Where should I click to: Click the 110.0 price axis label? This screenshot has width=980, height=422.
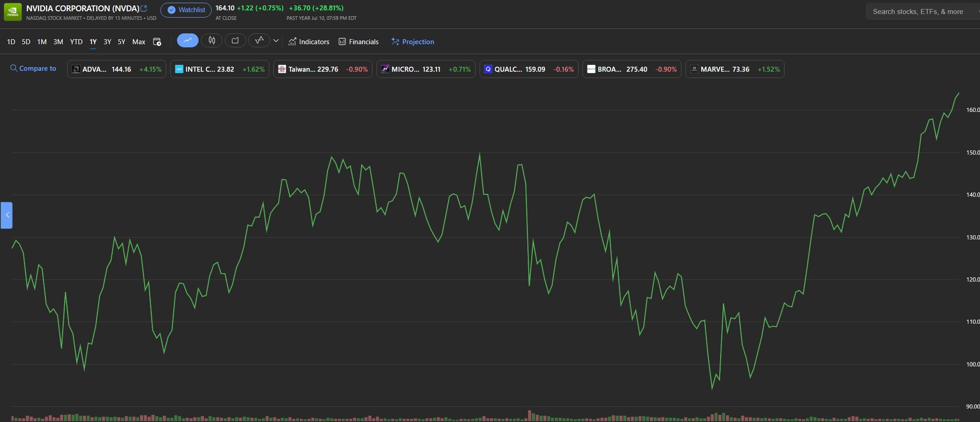[x=973, y=322]
